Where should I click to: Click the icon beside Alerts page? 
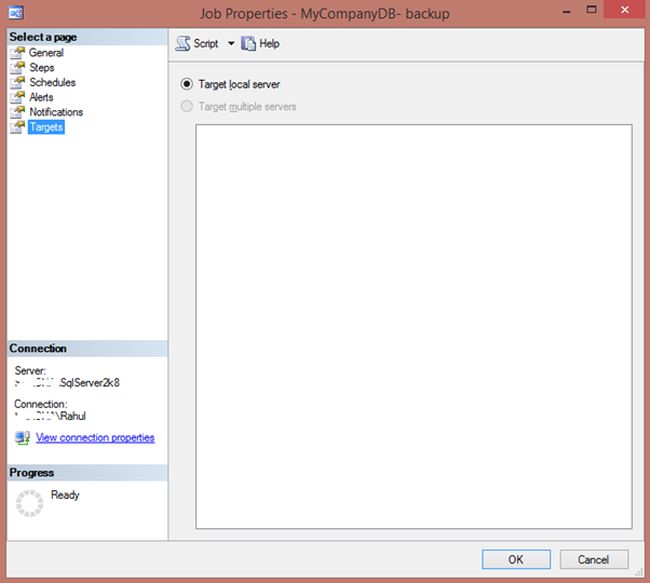(x=17, y=97)
